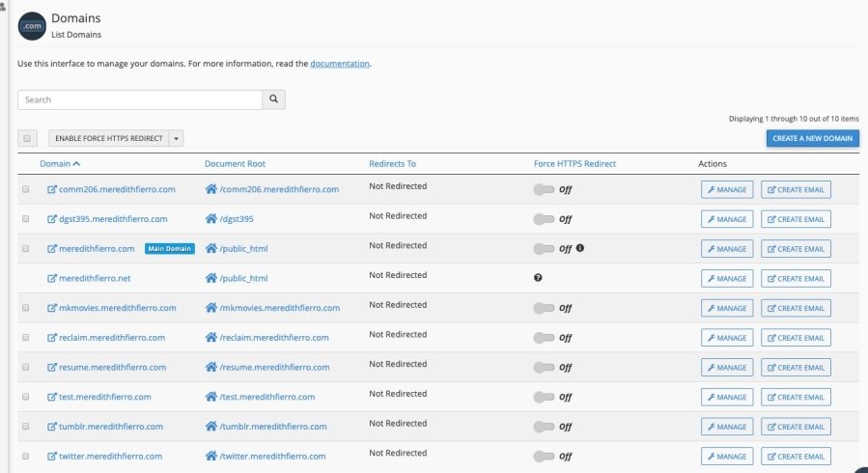The height and width of the screenshot is (473, 868).
Task: Check the box for comm206.meredithfierro.com
Action: [25, 189]
